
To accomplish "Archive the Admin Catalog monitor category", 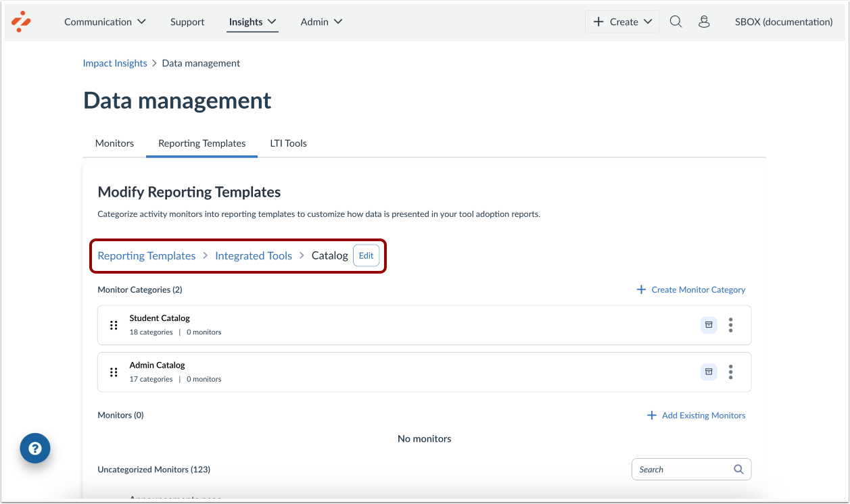I will (708, 372).
